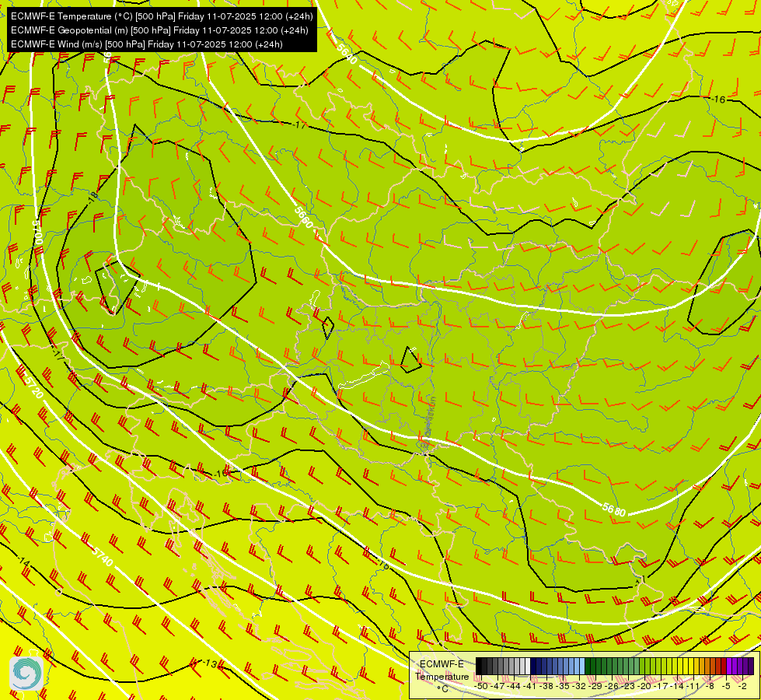Select the bright purple swatch at -5
Image resolution: width=761 pixels, height=700 pixels.
pyautogui.click(x=729, y=666)
